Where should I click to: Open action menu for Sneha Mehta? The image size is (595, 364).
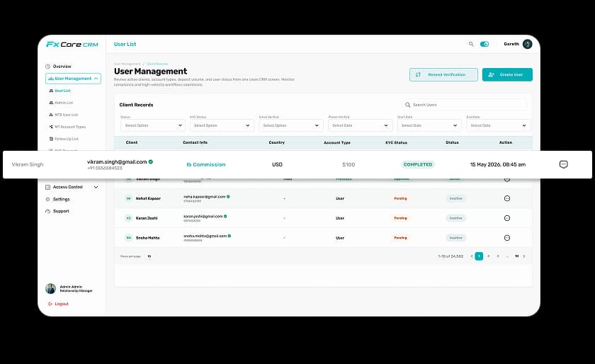click(507, 238)
